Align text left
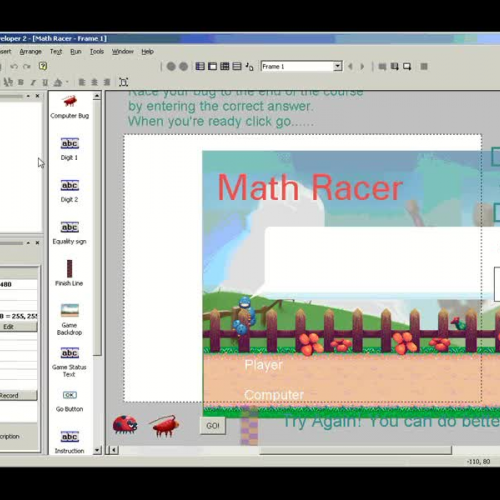 (82, 82)
